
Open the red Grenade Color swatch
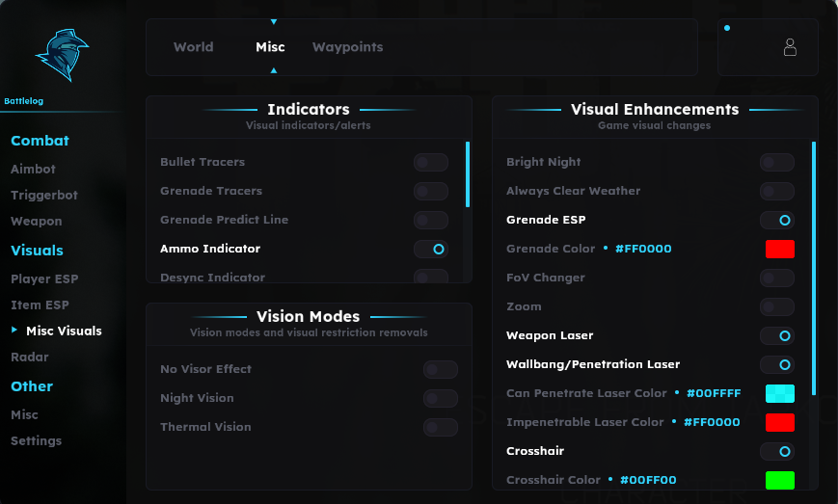pyautogui.click(x=780, y=249)
